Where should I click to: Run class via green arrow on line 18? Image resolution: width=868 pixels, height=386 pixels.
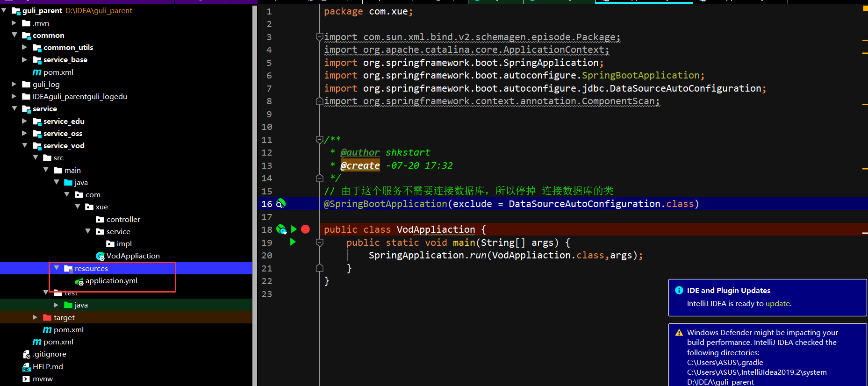[294, 229]
